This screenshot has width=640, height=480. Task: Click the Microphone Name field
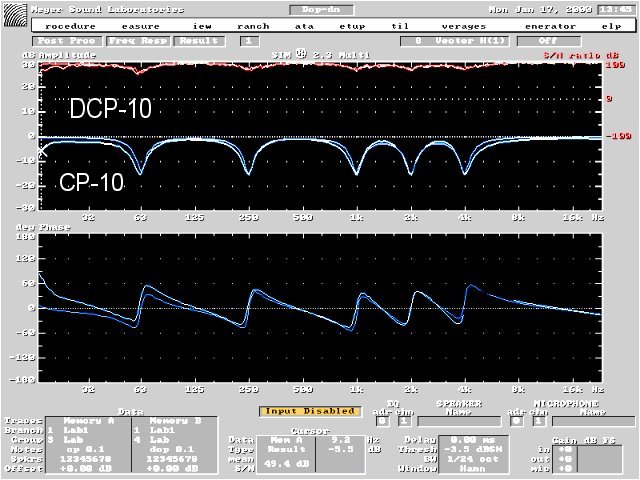pyautogui.click(x=593, y=421)
